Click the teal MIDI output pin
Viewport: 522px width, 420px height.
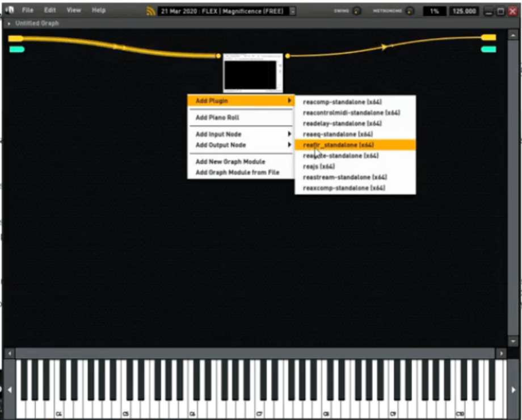[489, 49]
